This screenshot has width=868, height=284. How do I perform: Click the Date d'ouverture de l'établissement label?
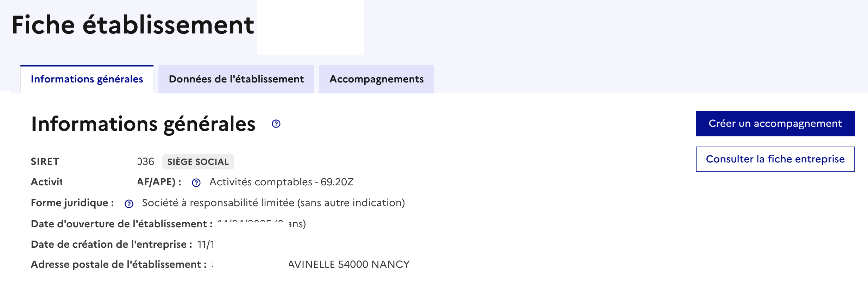pyautogui.click(x=121, y=224)
